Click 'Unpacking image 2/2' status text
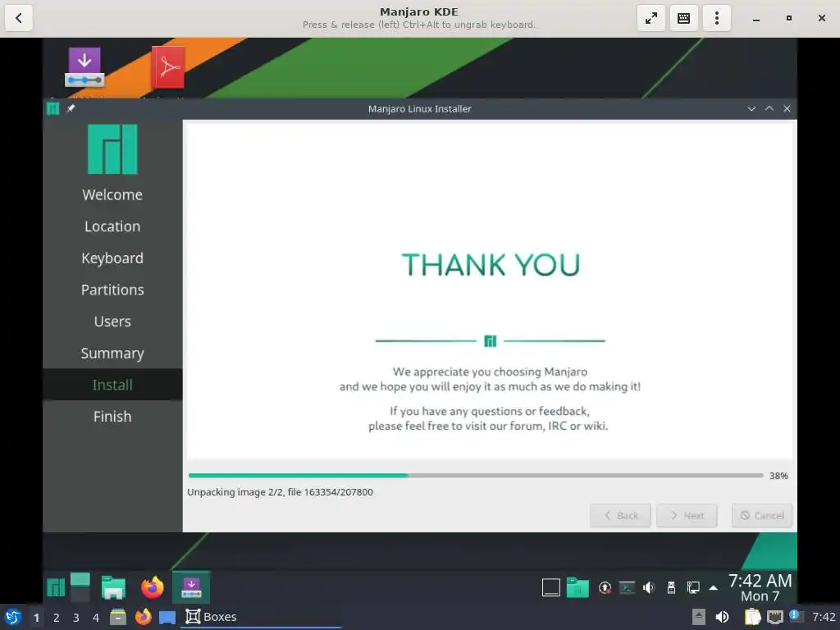 click(x=281, y=492)
